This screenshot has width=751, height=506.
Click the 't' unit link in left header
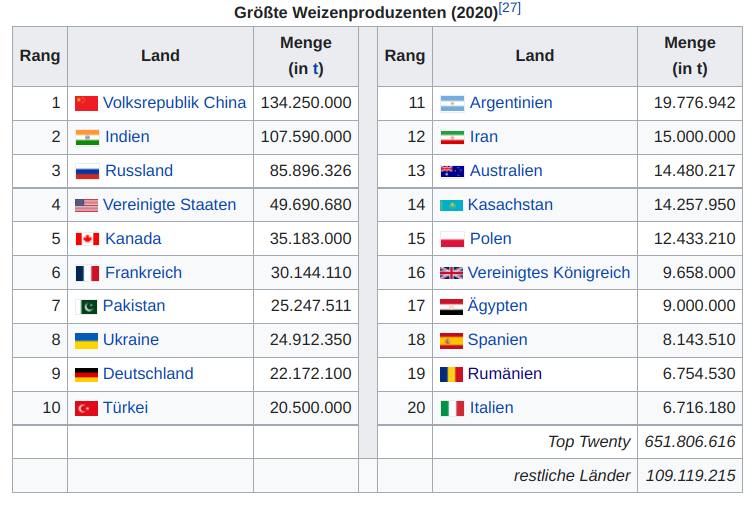click(x=315, y=69)
